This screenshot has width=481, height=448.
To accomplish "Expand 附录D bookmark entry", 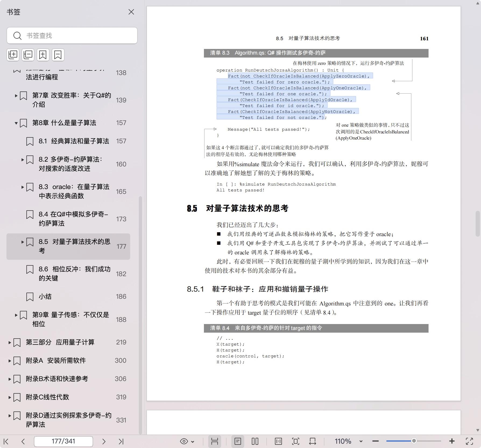I will (10, 415).
